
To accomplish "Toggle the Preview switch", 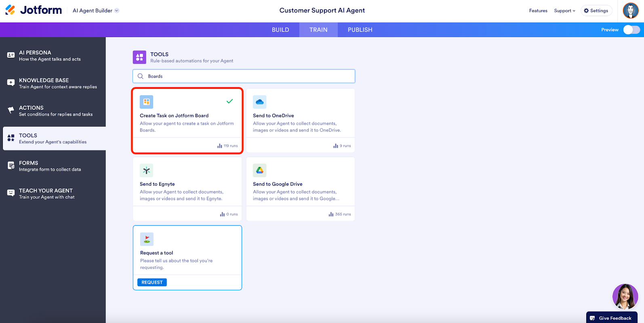I will [x=631, y=30].
